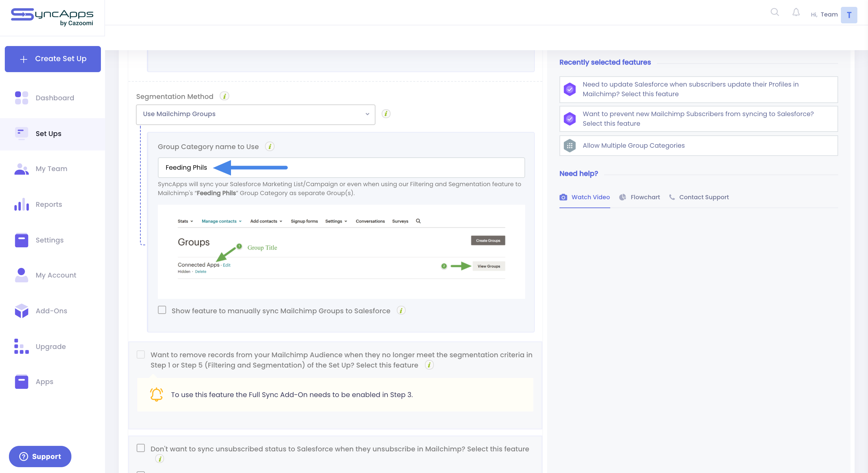Image resolution: width=868 pixels, height=473 pixels.
Task: Click the Full Sync Add-On warning bell icon
Action: pyautogui.click(x=157, y=394)
